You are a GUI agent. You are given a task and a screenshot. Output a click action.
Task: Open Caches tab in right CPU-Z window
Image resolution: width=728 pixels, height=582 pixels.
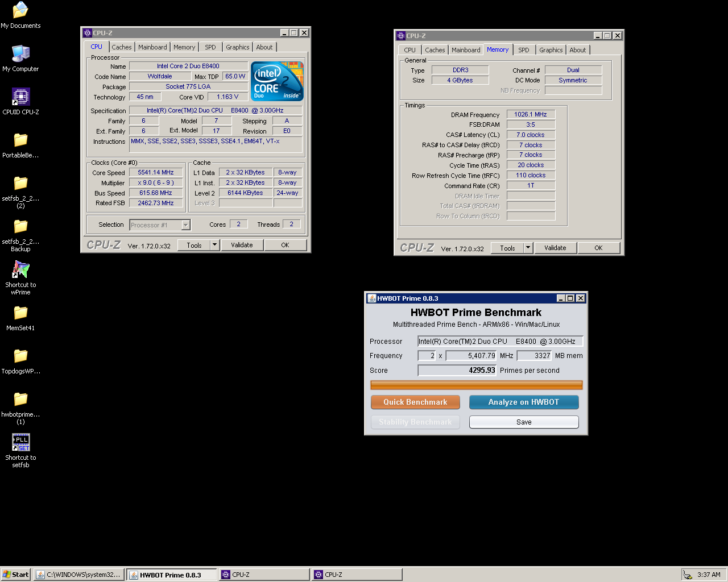coord(435,50)
